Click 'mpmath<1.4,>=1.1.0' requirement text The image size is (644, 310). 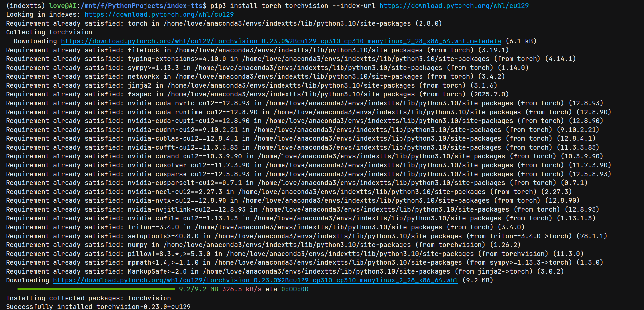(163, 262)
